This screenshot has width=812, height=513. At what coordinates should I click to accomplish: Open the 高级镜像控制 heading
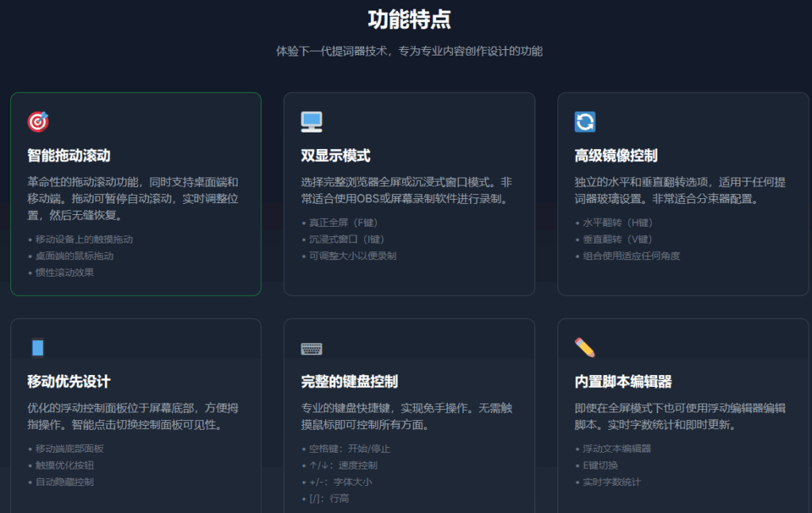[x=616, y=155]
